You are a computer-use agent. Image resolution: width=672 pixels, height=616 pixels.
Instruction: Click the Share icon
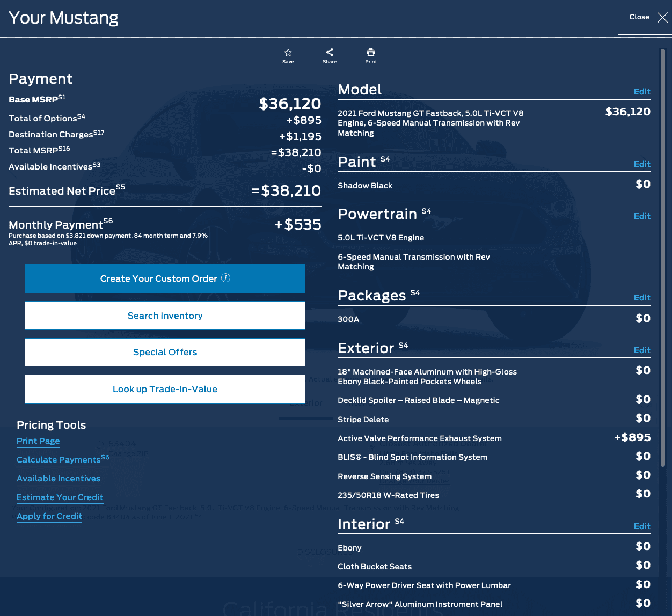(x=330, y=52)
